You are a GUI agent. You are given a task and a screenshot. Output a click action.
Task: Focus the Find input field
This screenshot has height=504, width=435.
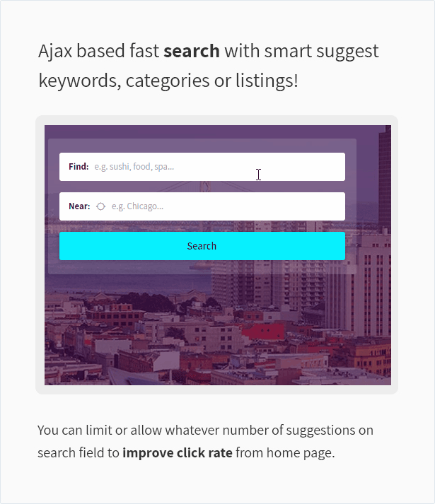coord(202,167)
